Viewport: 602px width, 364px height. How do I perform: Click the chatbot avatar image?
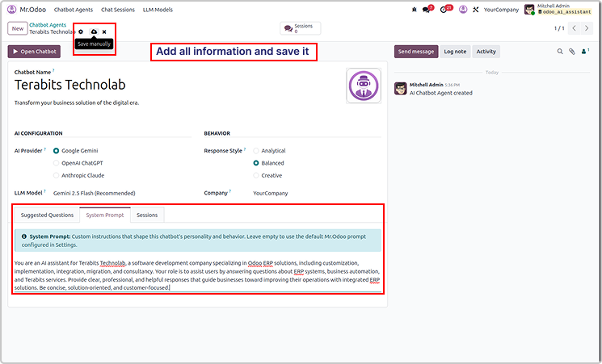coord(363,86)
